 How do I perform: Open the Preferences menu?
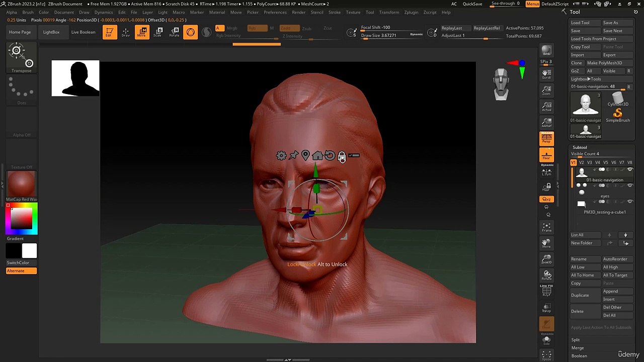275,12
